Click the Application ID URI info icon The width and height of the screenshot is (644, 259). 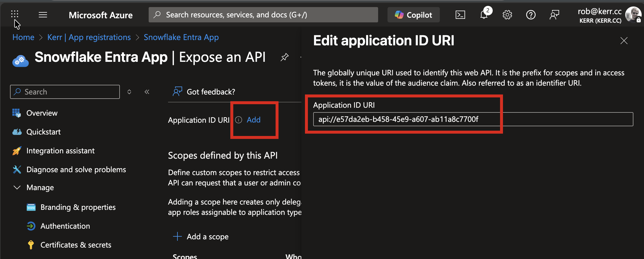coord(239,120)
